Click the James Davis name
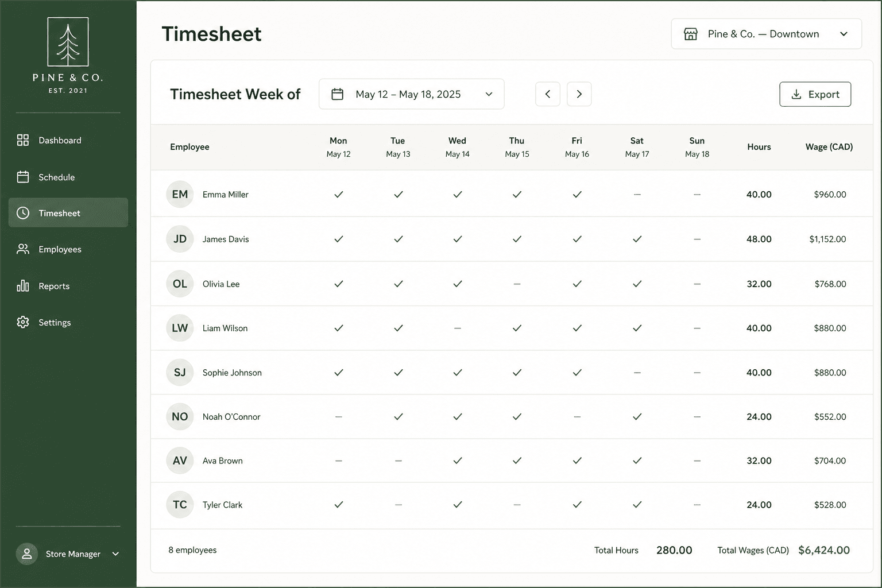Viewport: 882px width, 588px height. click(x=226, y=239)
